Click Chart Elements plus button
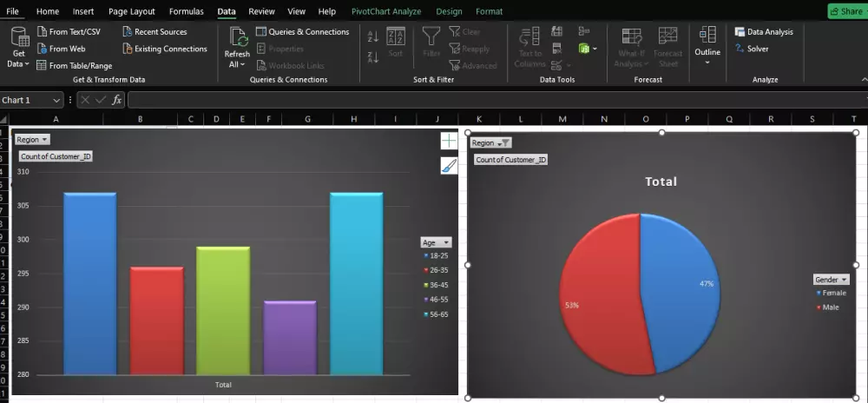This screenshot has width=868, height=403. (x=449, y=142)
